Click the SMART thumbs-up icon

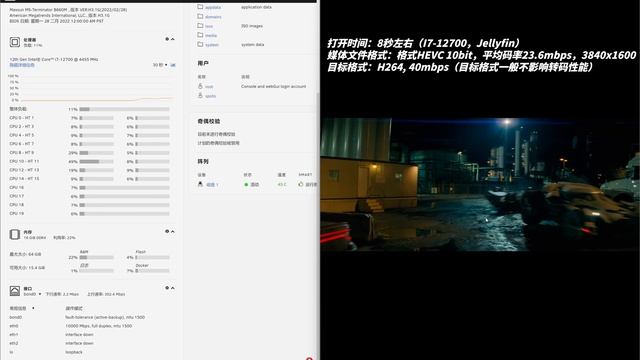click(301, 184)
